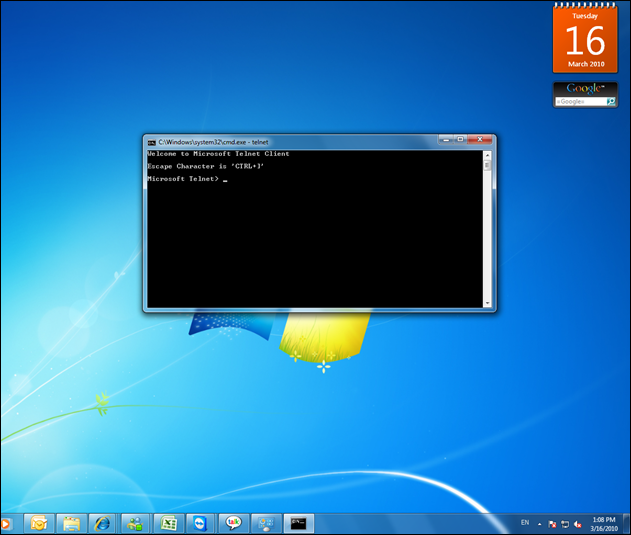Click the Show Desktop button

pos(627,524)
